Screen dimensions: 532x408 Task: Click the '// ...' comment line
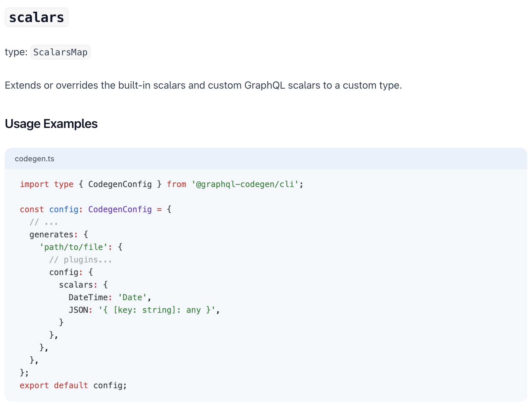44,222
